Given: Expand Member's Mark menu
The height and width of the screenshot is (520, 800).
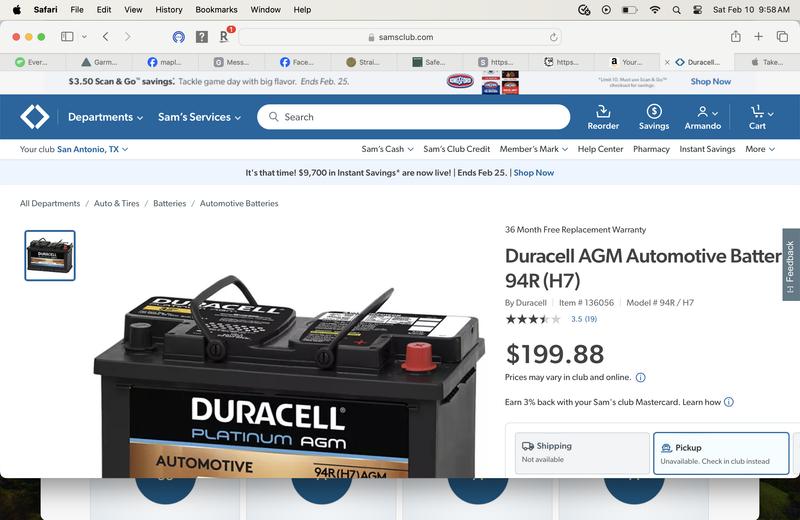Looking at the screenshot, I should tap(534, 149).
